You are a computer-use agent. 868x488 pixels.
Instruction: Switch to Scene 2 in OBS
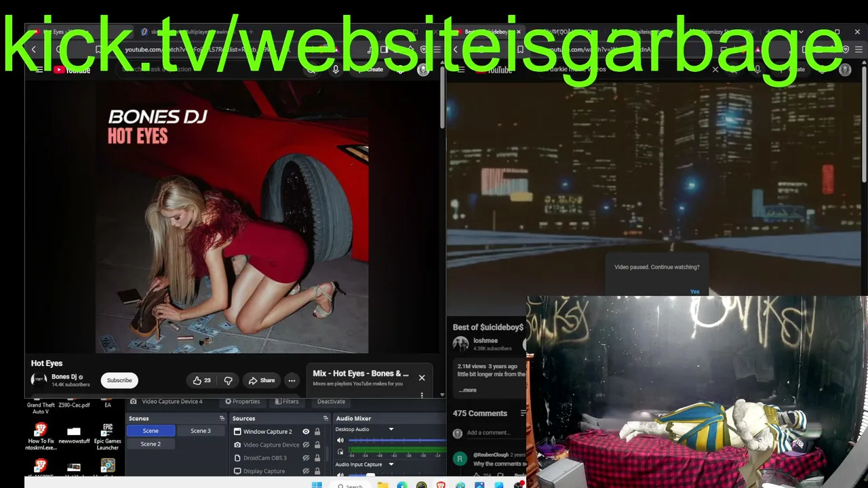151,444
